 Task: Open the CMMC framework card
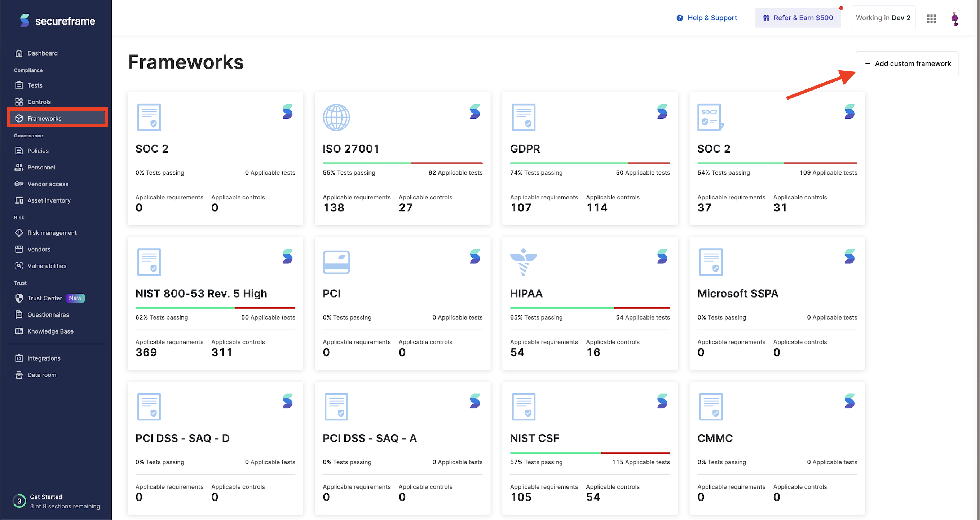tap(777, 448)
